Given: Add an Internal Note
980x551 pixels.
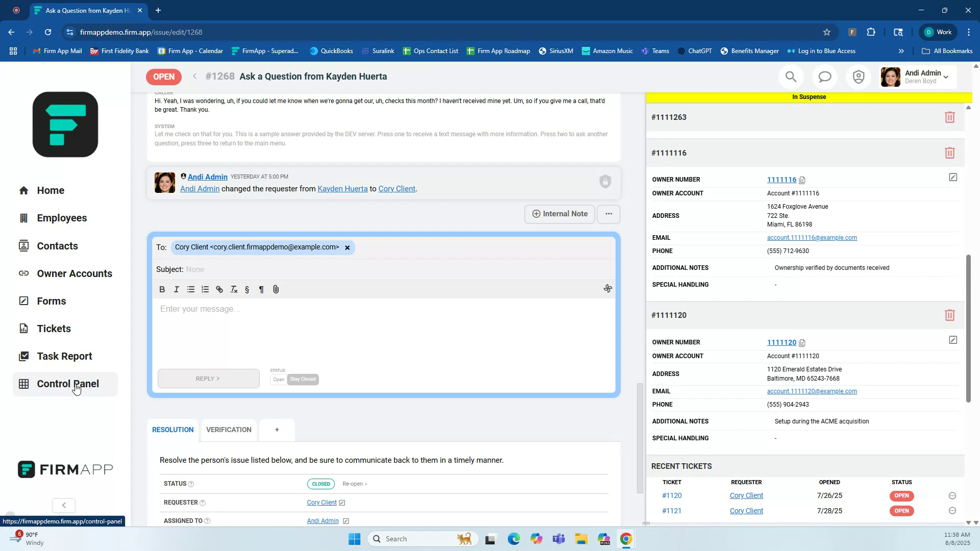Looking at the screenshot, I should [559, 214].
